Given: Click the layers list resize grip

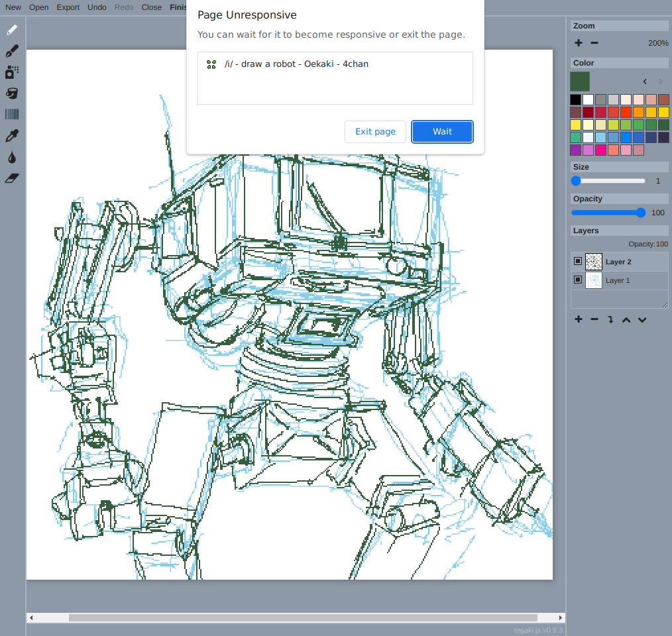Looking at the screenshot, I should 665,305.
